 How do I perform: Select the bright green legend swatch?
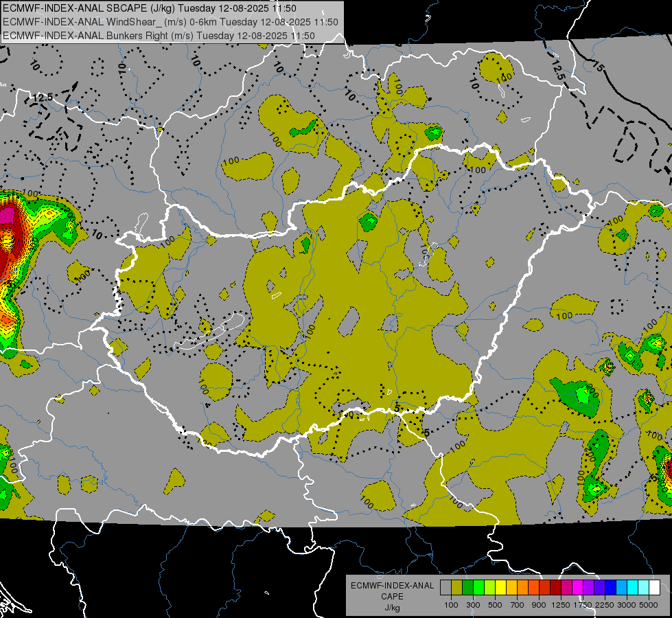click(478, 587)
